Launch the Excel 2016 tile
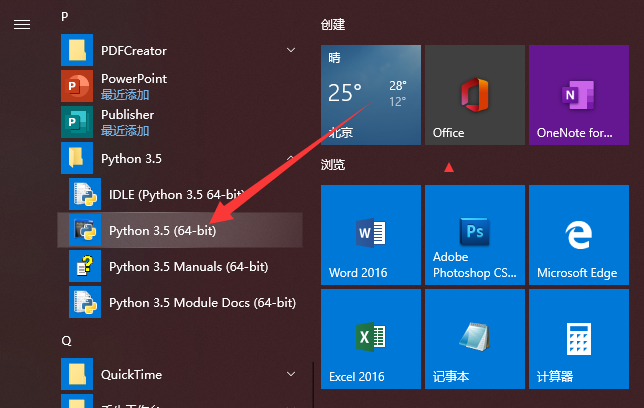 371,339
